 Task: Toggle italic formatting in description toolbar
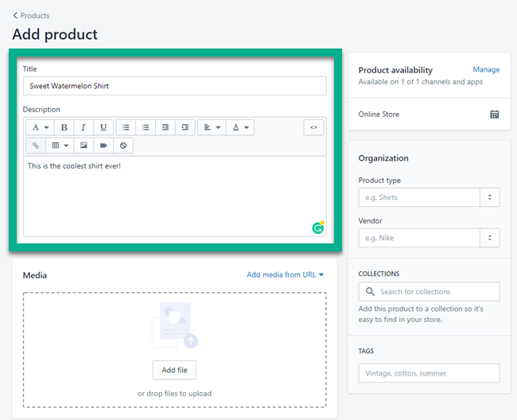tap(83, 127)
